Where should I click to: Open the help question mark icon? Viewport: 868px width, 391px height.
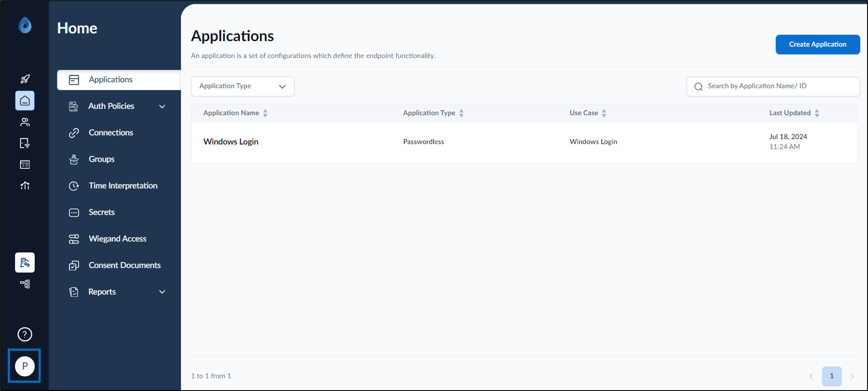(x=25, y=334)
